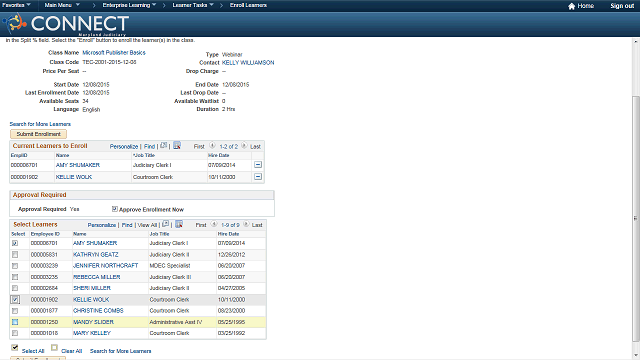The image size is (640, 360).
Task: Click Find in Current Learners grid
Action: point(149,147)
